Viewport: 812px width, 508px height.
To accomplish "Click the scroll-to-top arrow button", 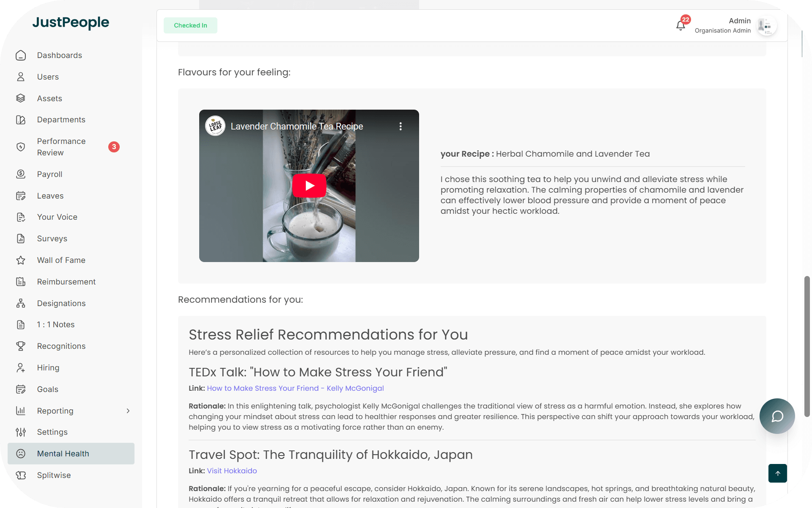I will tap(778, 473).
